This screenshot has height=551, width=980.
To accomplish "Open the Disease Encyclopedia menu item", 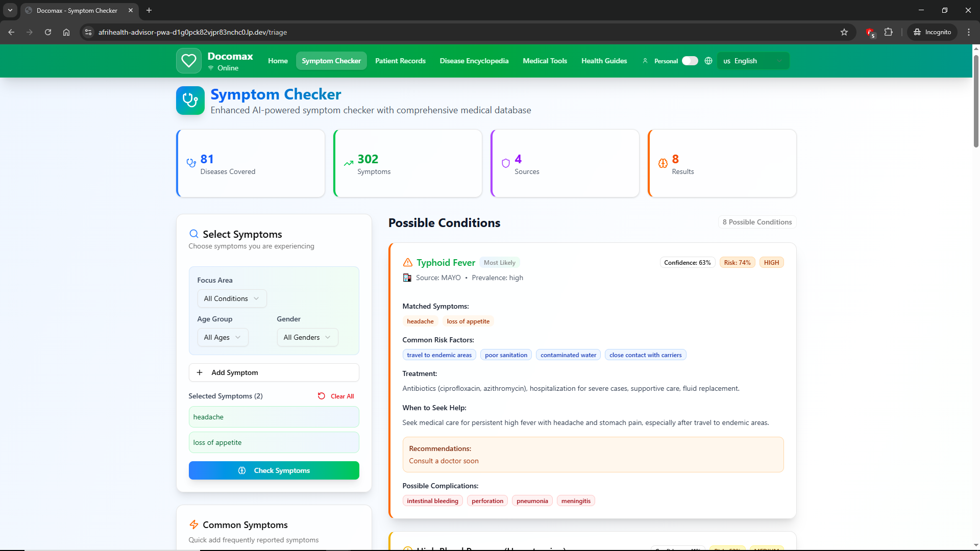I will point(474,61).
